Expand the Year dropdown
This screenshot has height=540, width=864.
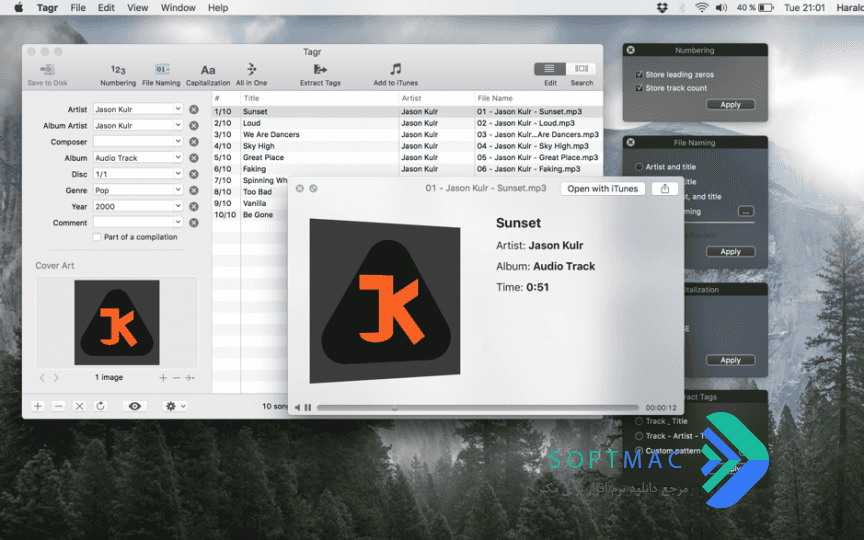point(178,206)
